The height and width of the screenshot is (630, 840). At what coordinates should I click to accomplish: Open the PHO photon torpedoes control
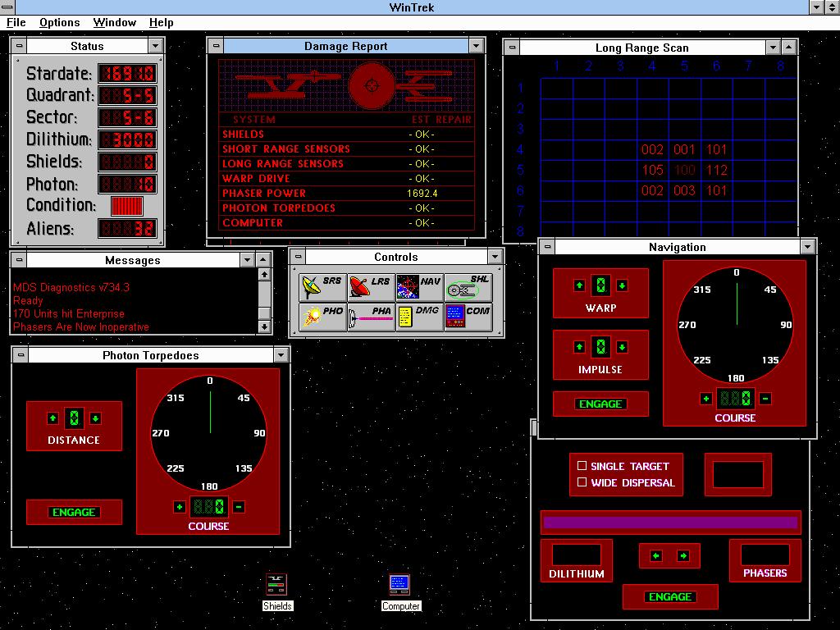tap(322, 317)
